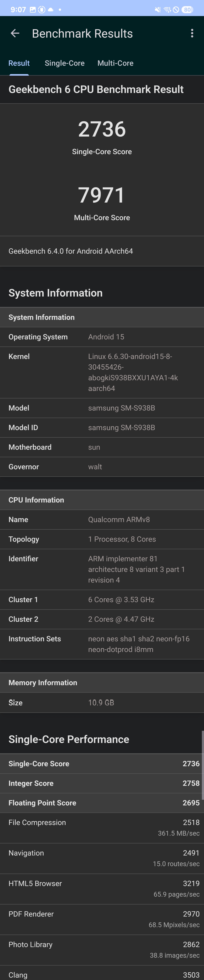
Task: Tap the Instruction Sets row
Action: tap(102, 644)
